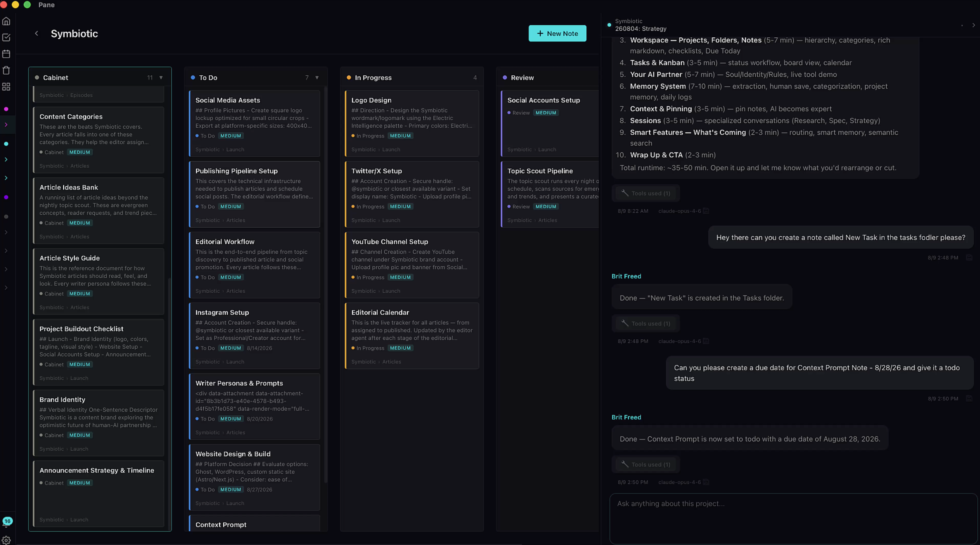
Task: Expand cyan chevron just above purple dot
Action: (6, 178)
